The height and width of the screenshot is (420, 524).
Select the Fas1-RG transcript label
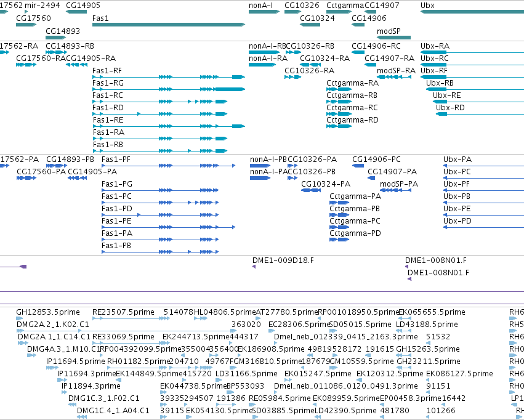point(108,83)
